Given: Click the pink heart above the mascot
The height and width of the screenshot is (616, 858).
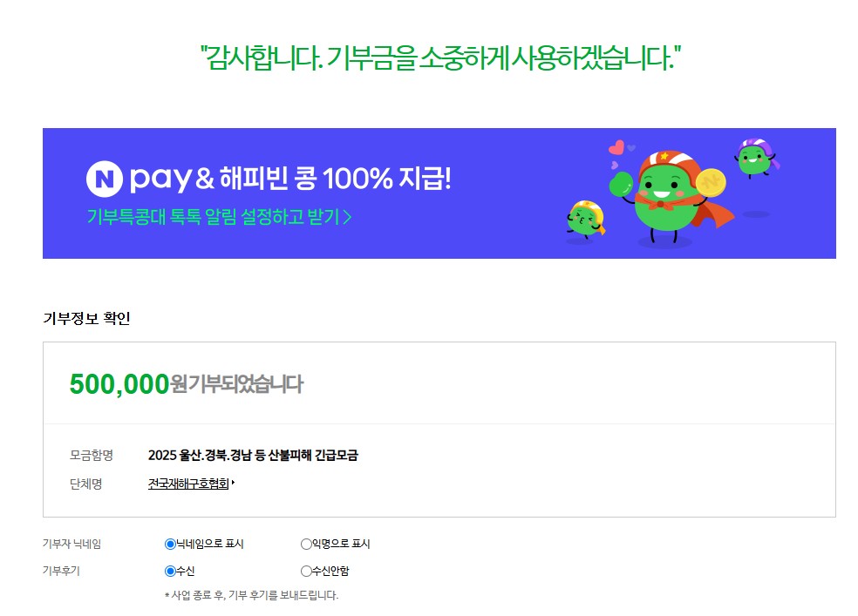Looking at the screenshot, I should point(616,147).
